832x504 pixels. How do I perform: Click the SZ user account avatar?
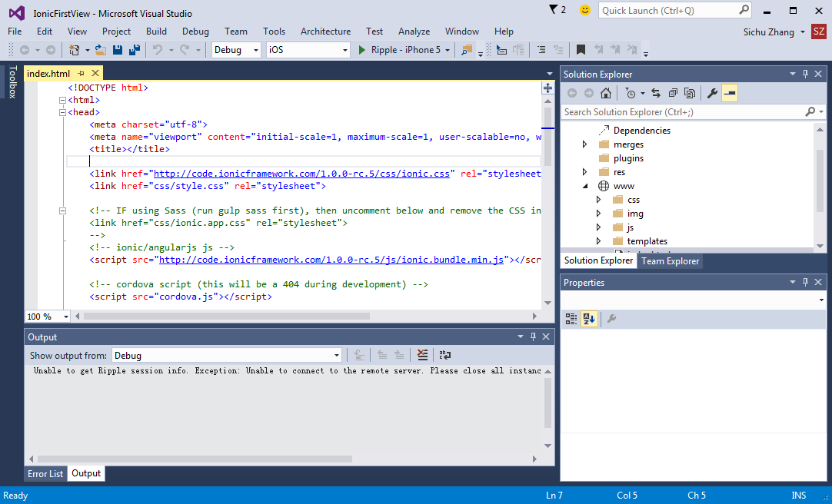(x=819, y=31)
